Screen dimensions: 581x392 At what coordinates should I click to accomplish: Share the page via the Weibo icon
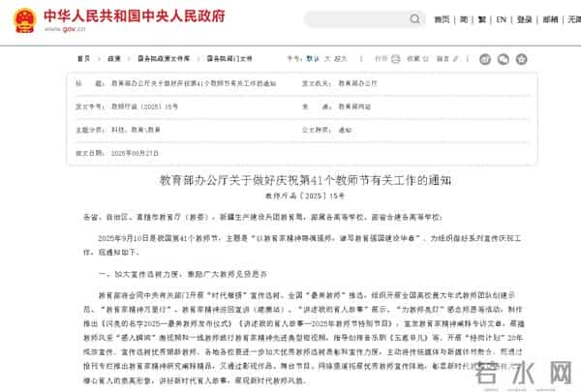485,59
